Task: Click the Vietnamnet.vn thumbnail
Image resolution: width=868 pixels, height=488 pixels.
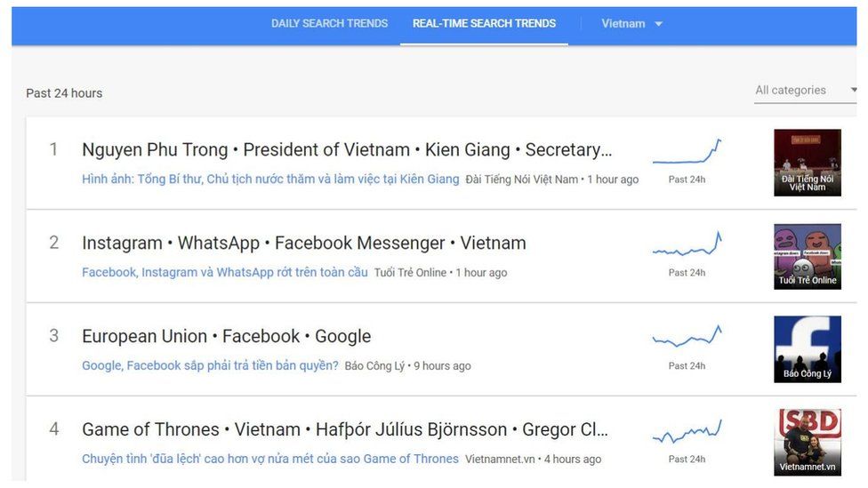Action: click(x=807, y=442)
